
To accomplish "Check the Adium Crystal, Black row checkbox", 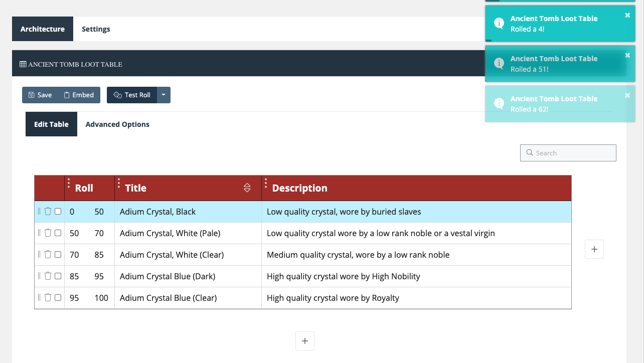I will coord(58,212).
